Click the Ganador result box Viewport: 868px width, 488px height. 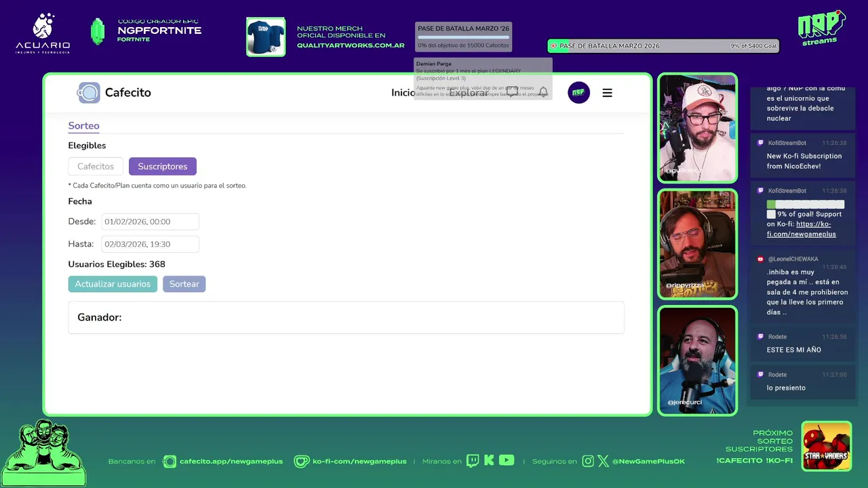346,317
